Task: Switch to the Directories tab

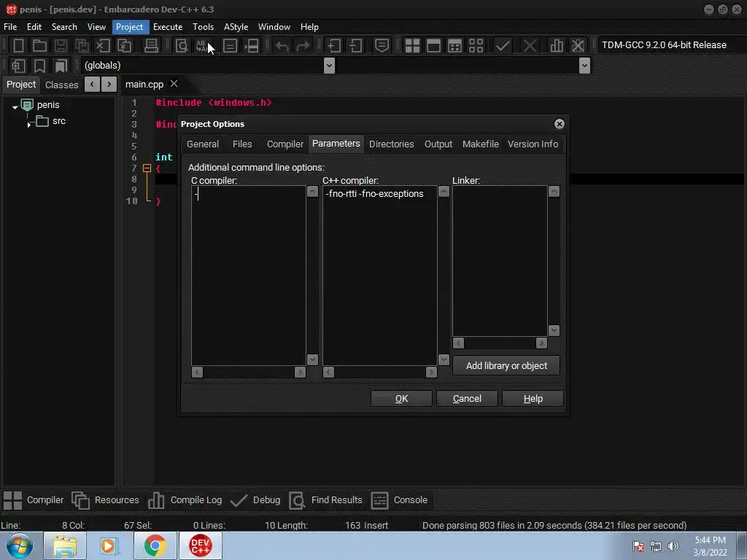Action: 391,144
